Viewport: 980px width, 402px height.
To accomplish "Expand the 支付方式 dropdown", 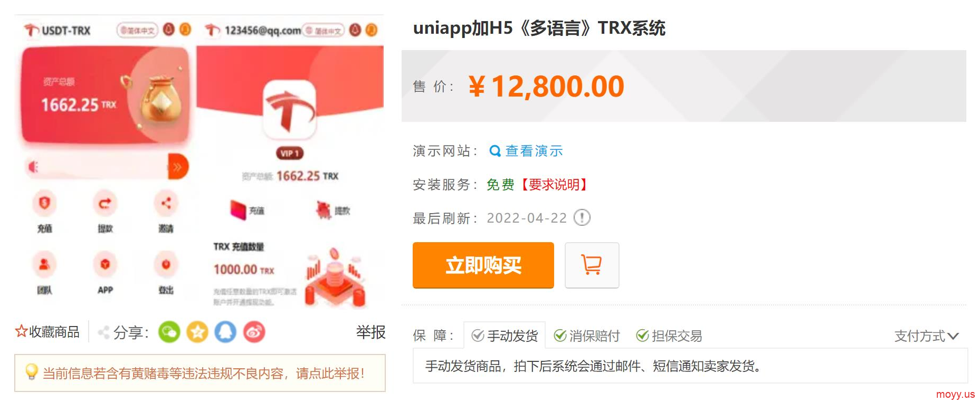I will (926, 336).
